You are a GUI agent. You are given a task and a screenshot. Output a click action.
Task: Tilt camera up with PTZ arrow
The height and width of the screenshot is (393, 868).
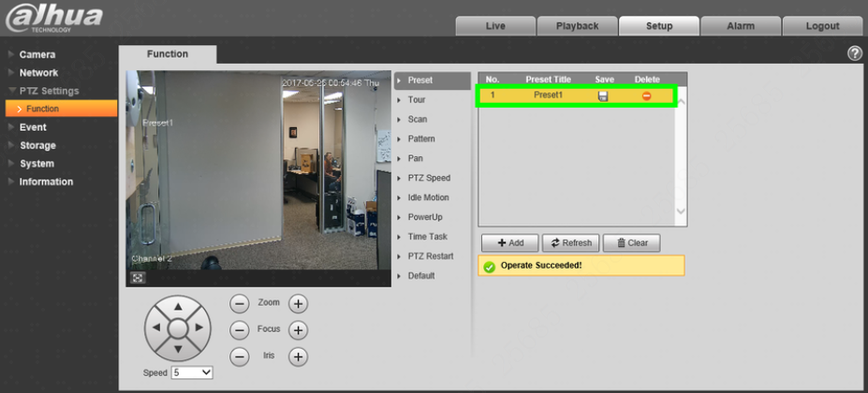pos(178,306)
